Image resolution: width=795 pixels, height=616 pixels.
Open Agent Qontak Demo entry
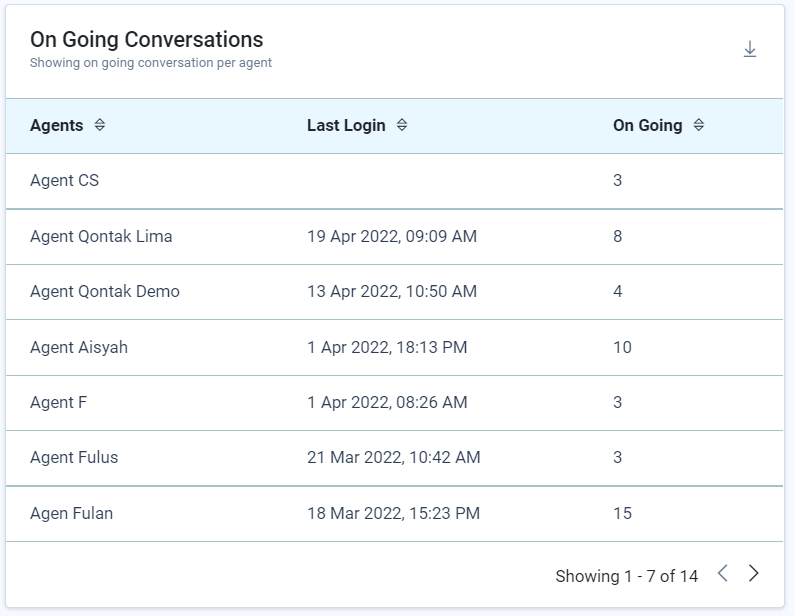pos(105,292)
